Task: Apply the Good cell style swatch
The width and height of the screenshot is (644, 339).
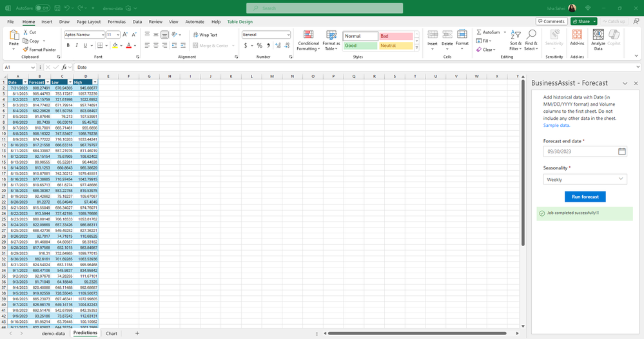Action: tap(360, 46)
